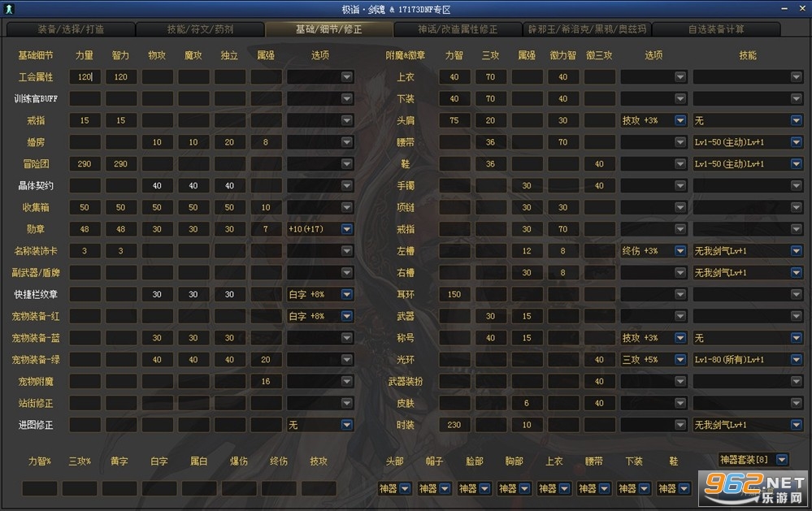Image resolution: width=812 pixels, height=511 pixels.
Task: Open the 神器套装[8] dropdown
Action: (782, 460)
